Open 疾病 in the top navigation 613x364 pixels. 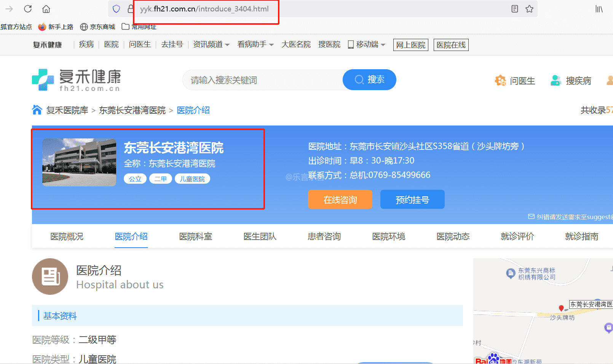tap(86, 45)
